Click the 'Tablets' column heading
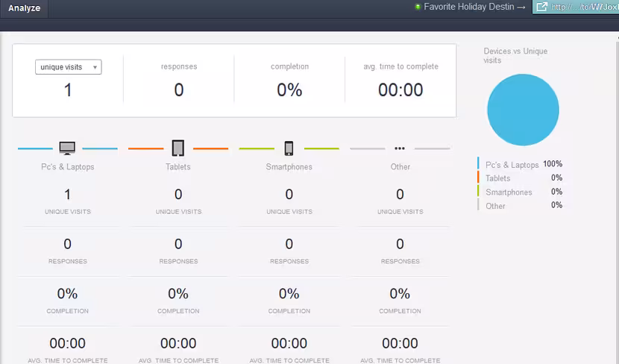 pos(178,166)
